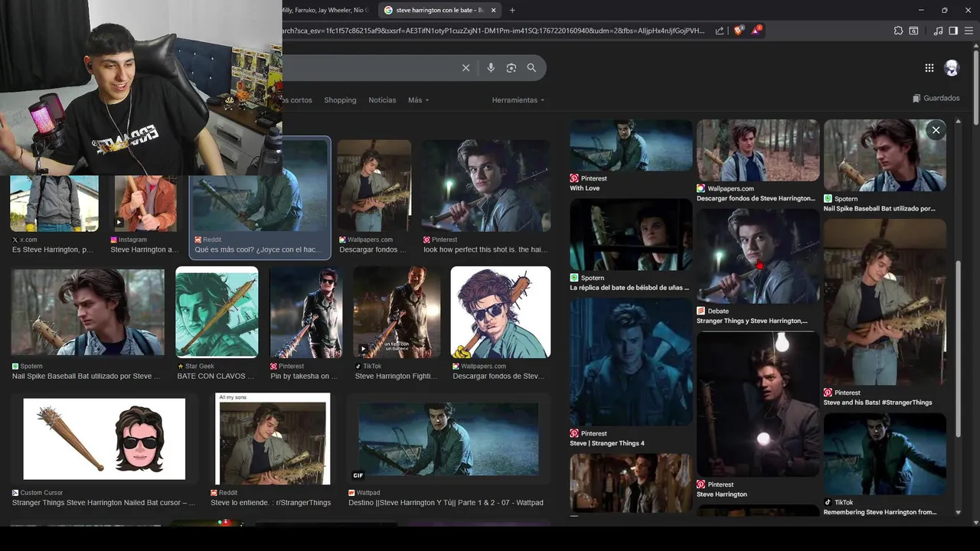Switch to the Milly, Farruko, Jay Wheeler tab
This screenshot has height=551, width=980.
pos(326,10)
